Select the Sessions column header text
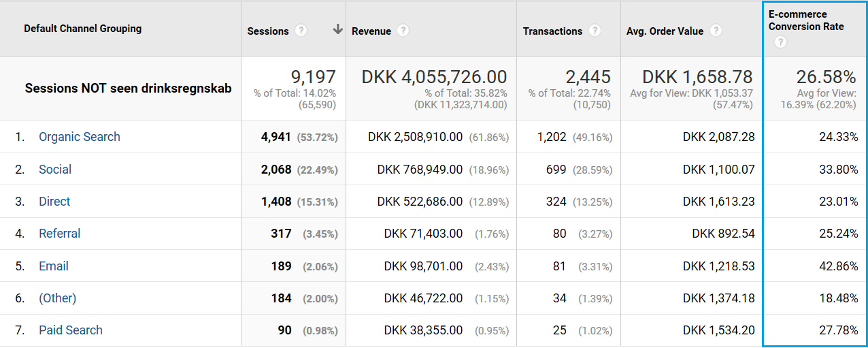868x348 pixels. click(268, 31)
